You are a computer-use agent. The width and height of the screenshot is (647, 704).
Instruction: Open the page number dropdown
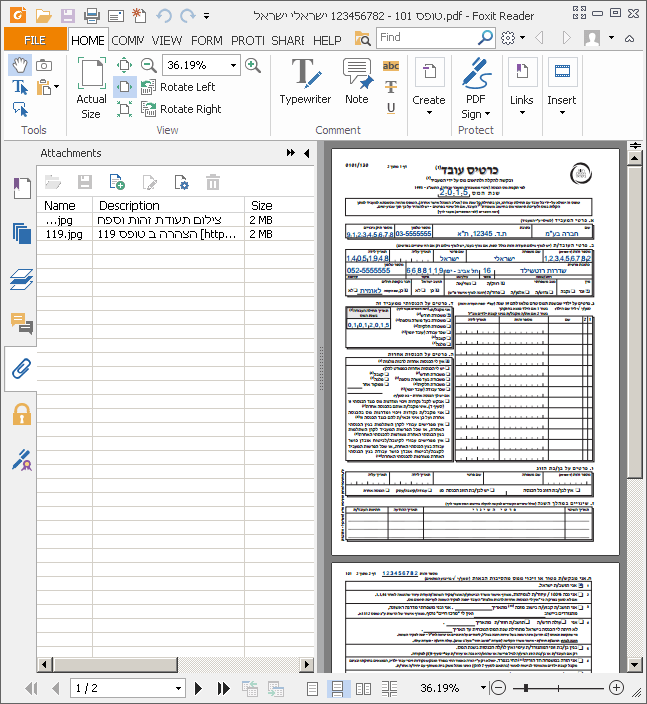178,688
